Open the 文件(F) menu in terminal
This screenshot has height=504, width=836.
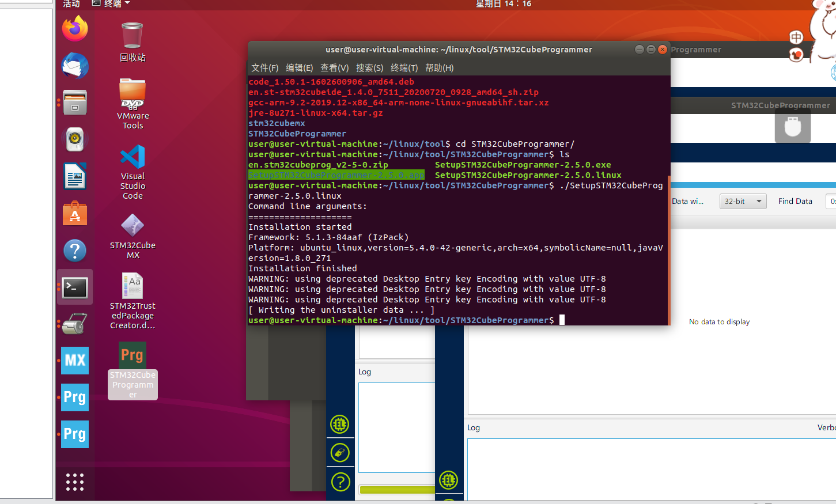pyautogui.click(x=265, y=68)
